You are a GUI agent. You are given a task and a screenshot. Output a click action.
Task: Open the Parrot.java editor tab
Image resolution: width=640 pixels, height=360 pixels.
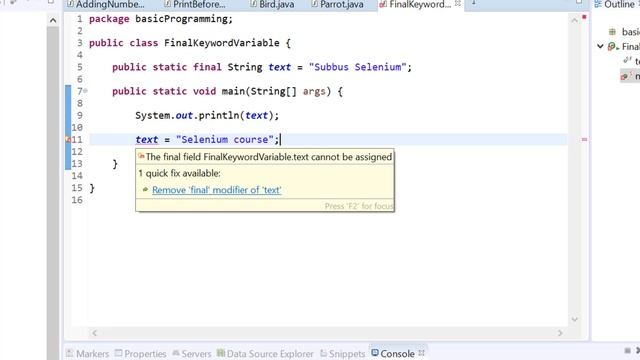(x=337, y=4)
